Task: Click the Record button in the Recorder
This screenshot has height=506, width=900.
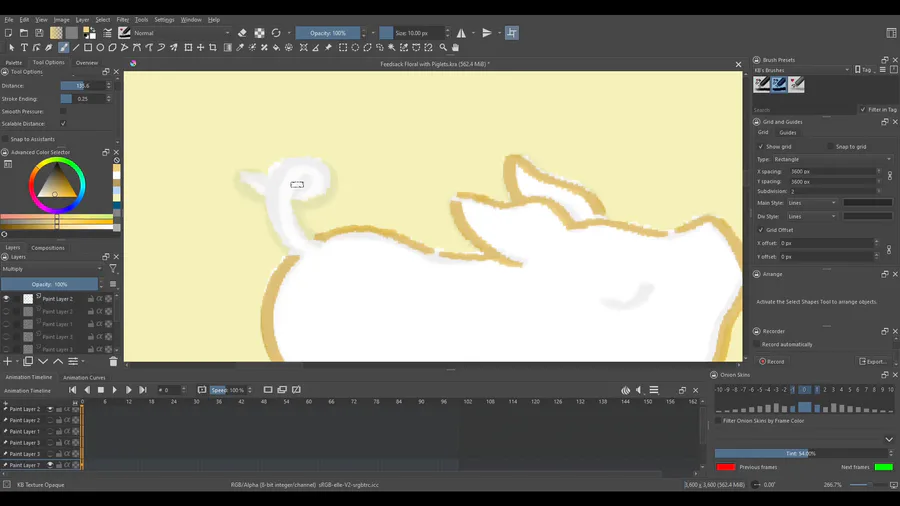Action: coord(771,361)
